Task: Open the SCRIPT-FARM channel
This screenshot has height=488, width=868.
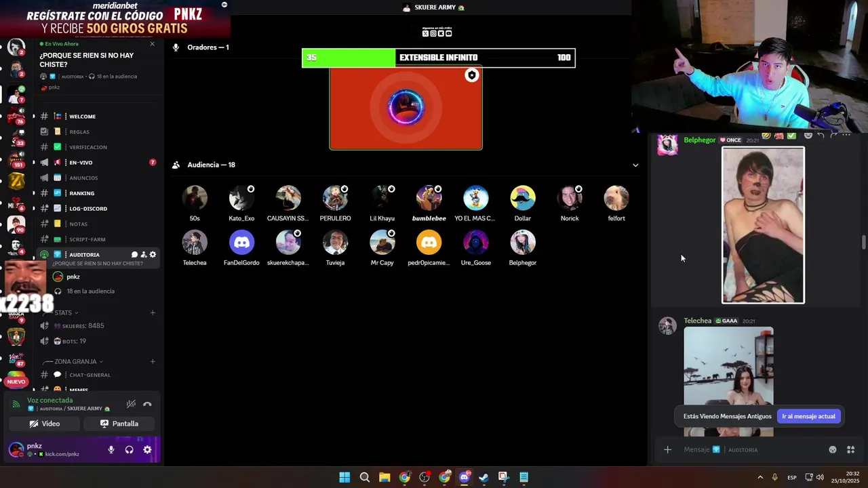Action: [x=97, y=239]
